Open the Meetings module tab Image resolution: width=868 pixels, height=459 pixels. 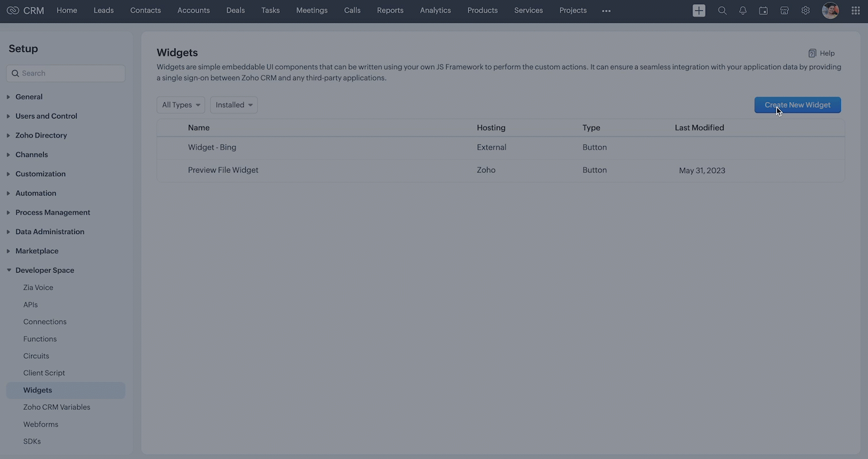[312, 10]
